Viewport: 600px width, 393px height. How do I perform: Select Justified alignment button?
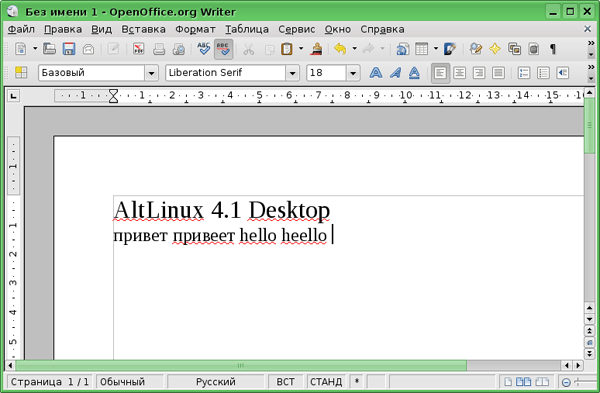[498, 73]
